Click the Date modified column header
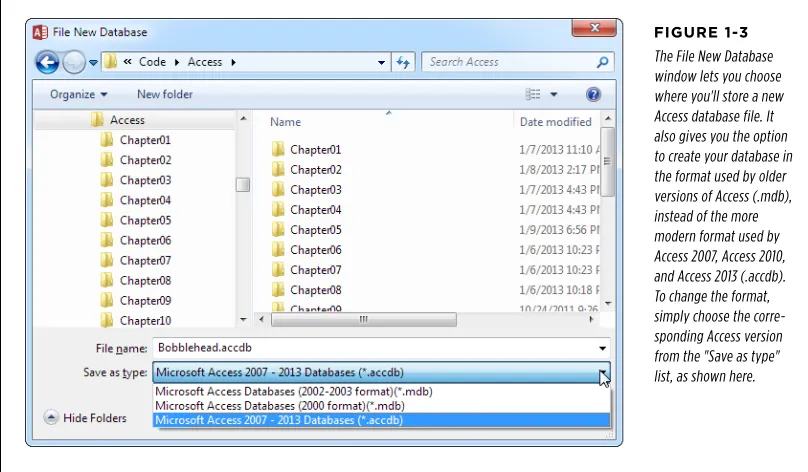The height and width of the screenshot is (472, 808). point(556,122)
